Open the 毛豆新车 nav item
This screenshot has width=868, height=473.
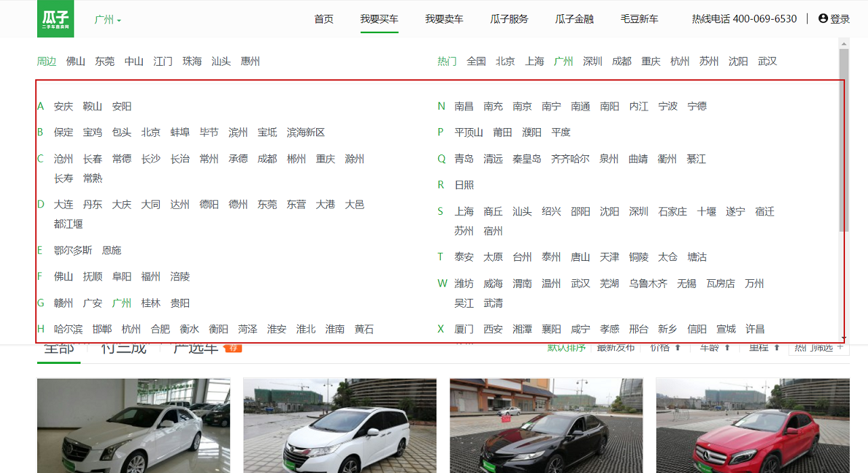point(639,19)
